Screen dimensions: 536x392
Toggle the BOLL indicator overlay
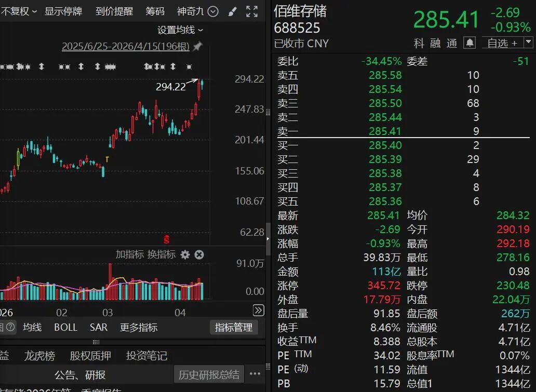tap(65, 327)
